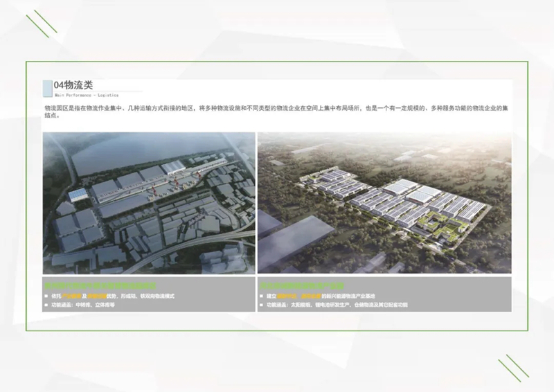Screen dimensions: 554x392
Task: Click the 04物流类 slide title
Action: [x=75, y=84]
